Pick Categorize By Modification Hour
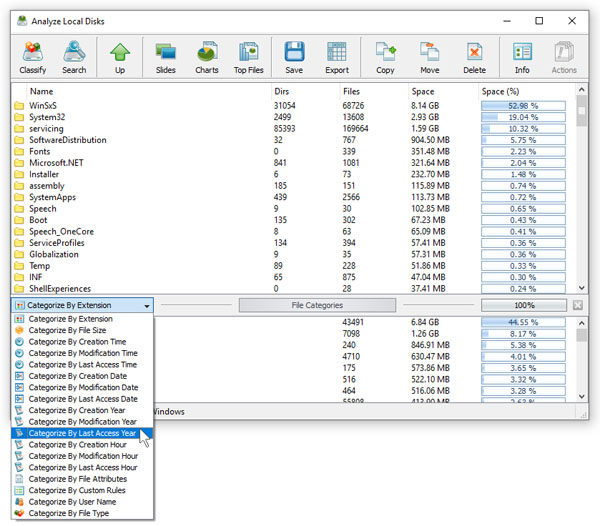 click(x=82, y=456)
